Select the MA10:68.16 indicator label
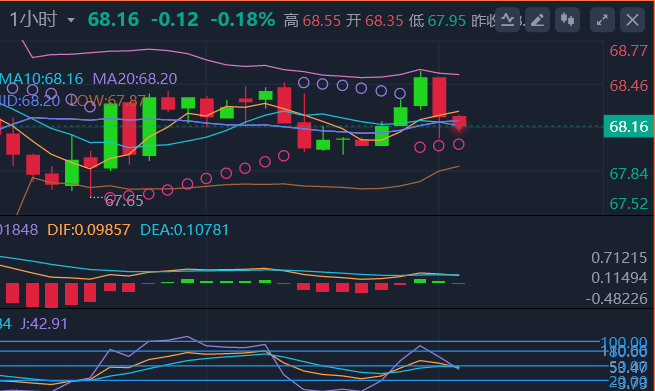This screenshot has height=391, width=655. click(41, 79)
